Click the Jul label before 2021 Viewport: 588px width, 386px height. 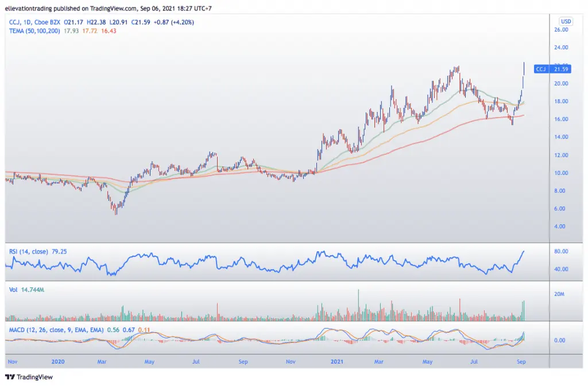point(196,362)
